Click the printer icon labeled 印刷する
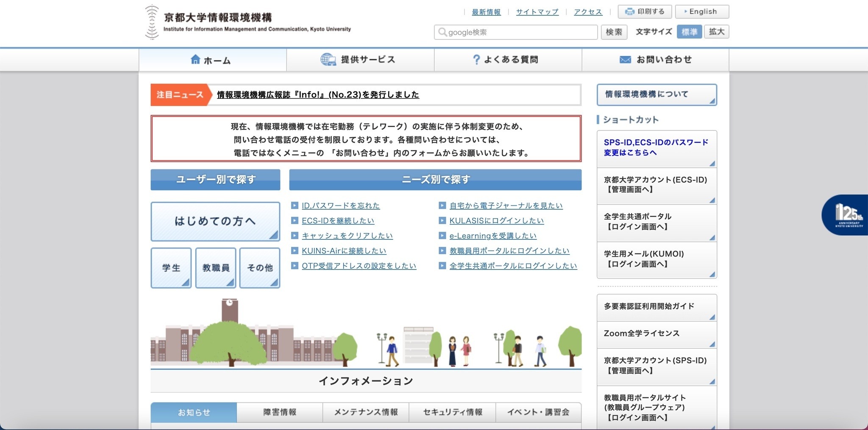868x430 pixels. pos(630,11)
